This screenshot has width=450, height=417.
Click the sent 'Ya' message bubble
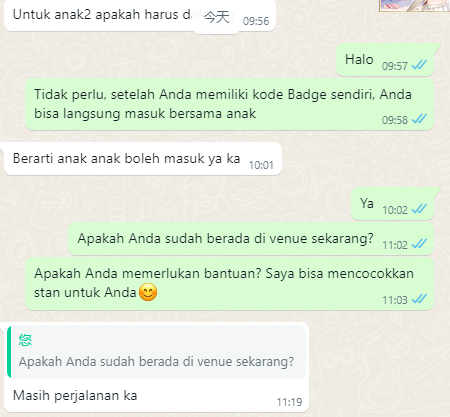pos(393,204)
